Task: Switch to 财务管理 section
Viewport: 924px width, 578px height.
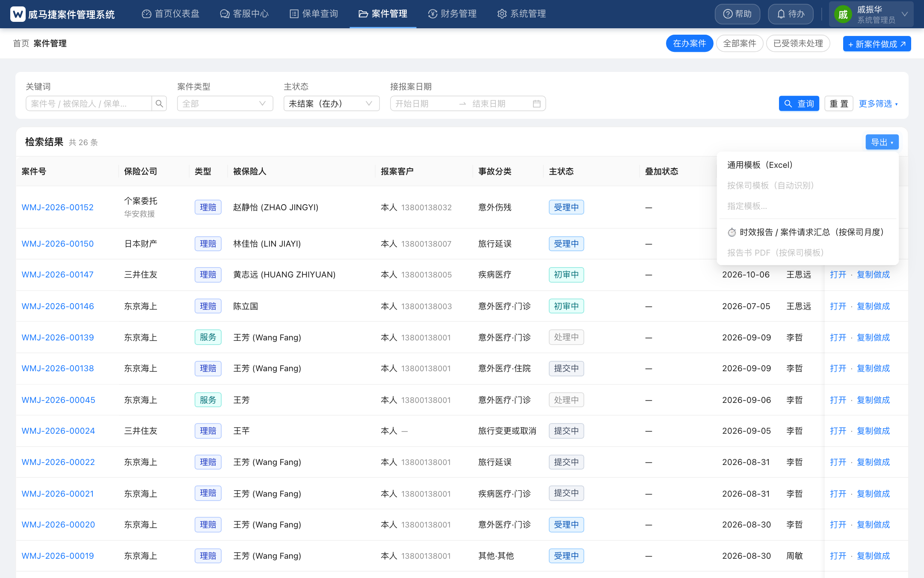Action: click(x=452, y=14)
